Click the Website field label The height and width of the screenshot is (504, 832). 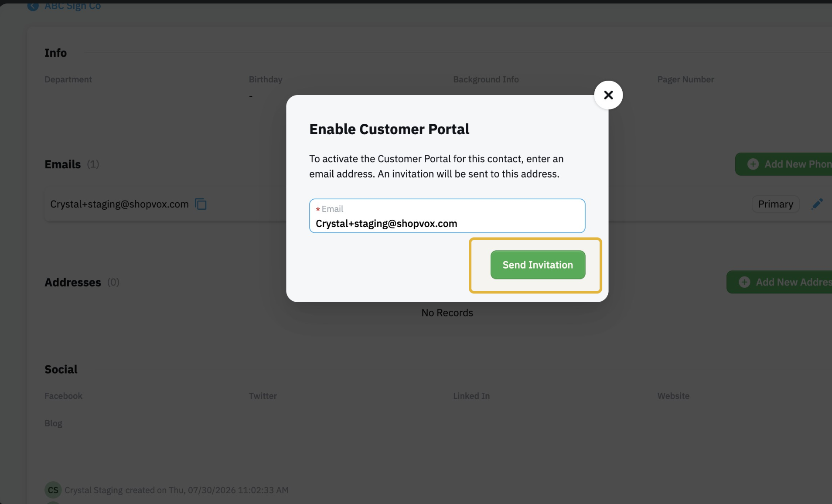click(x=673, y=396)
